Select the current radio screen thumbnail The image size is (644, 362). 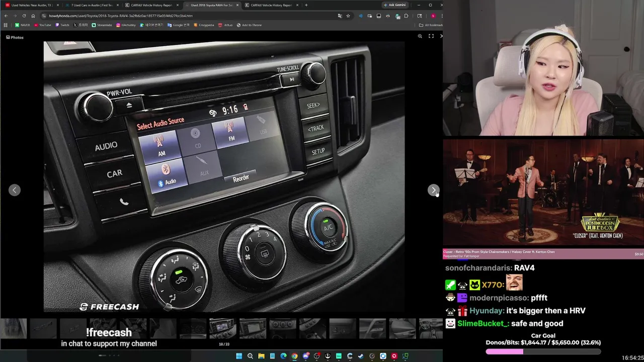[x=223, y=328]
